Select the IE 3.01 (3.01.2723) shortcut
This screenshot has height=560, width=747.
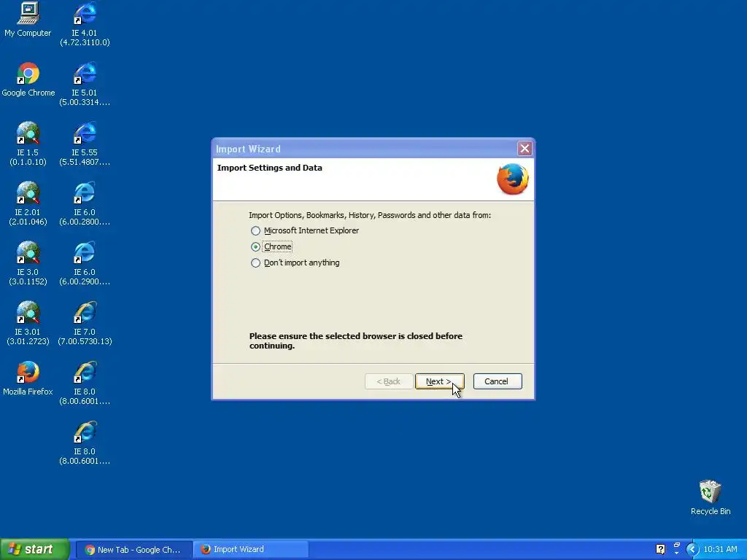28,323
